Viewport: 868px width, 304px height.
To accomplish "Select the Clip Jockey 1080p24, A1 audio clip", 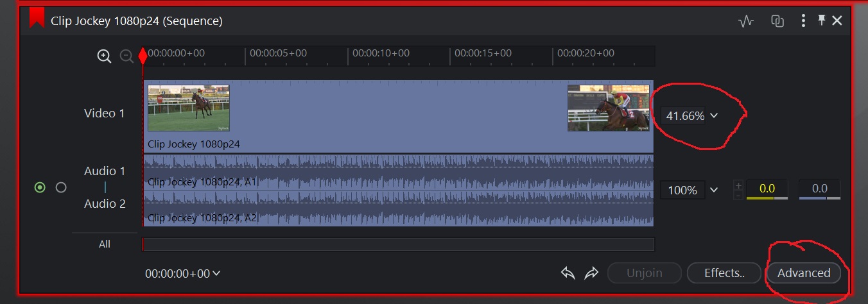I will 398,172.
